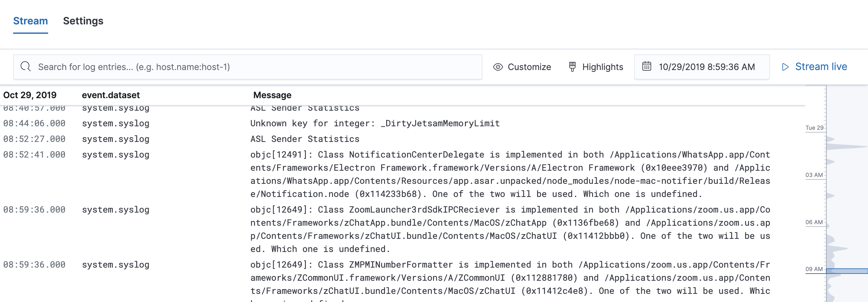
Task: Click the calendar icon in the date picker
Action: pos(647,67)
